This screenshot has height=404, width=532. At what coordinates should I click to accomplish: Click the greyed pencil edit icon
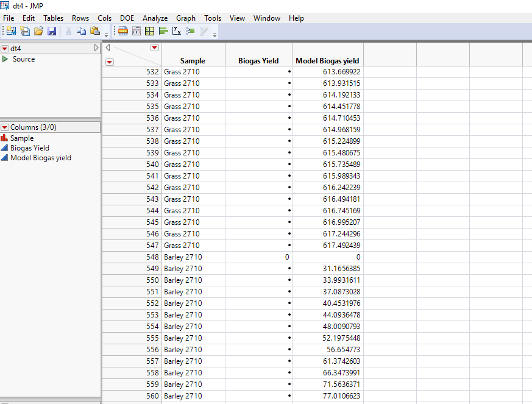pos(204,31)
